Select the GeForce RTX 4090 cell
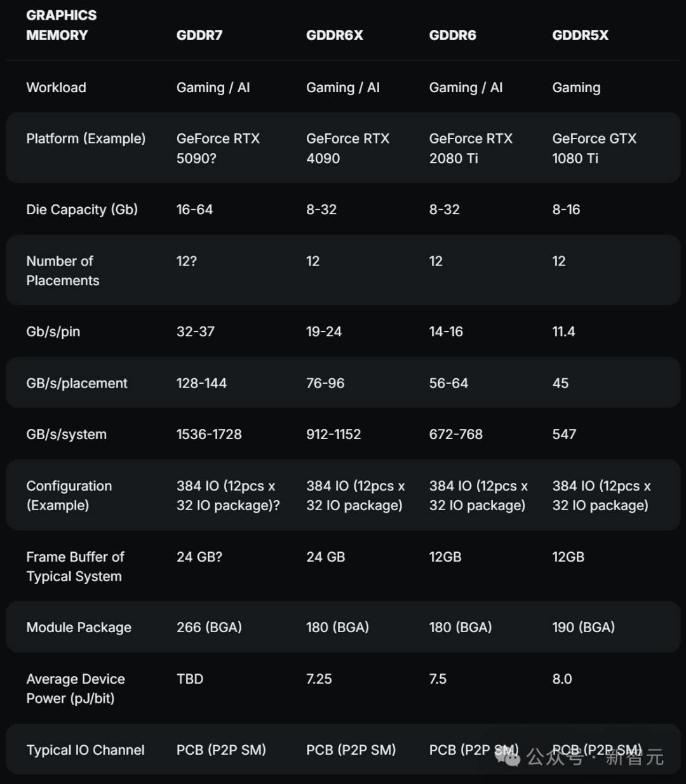 pos(347,148)
